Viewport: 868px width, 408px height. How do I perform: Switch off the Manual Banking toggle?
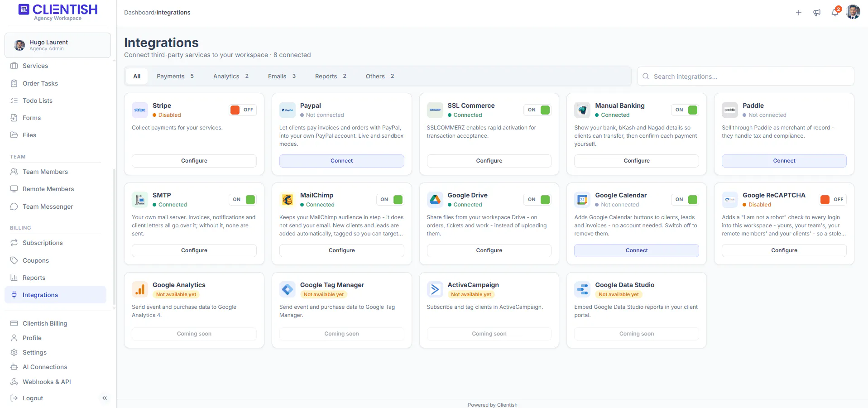click(x=685, y=110)
